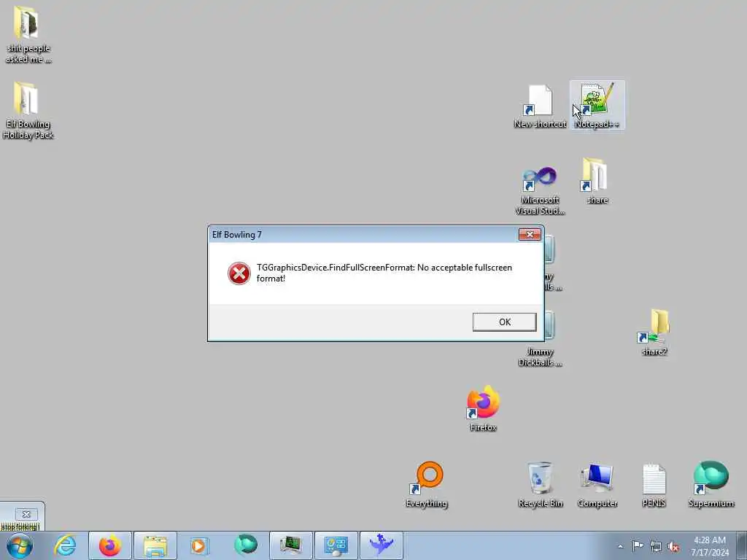Select the Computer desktop icon
Viewport: 747px width, 560px height.
pyautogui.click(x=597, y=485)
